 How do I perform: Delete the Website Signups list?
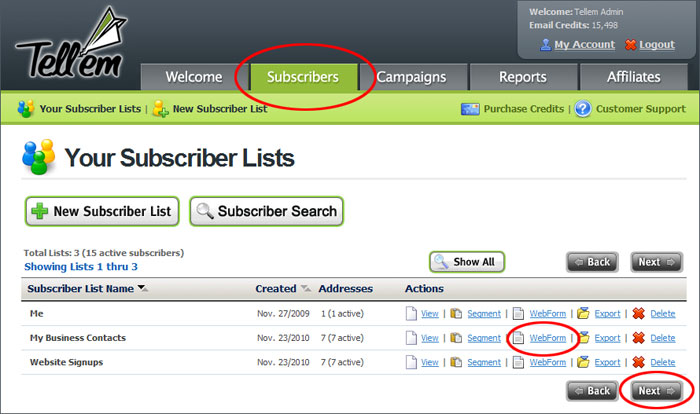click(x=662, y=363)
